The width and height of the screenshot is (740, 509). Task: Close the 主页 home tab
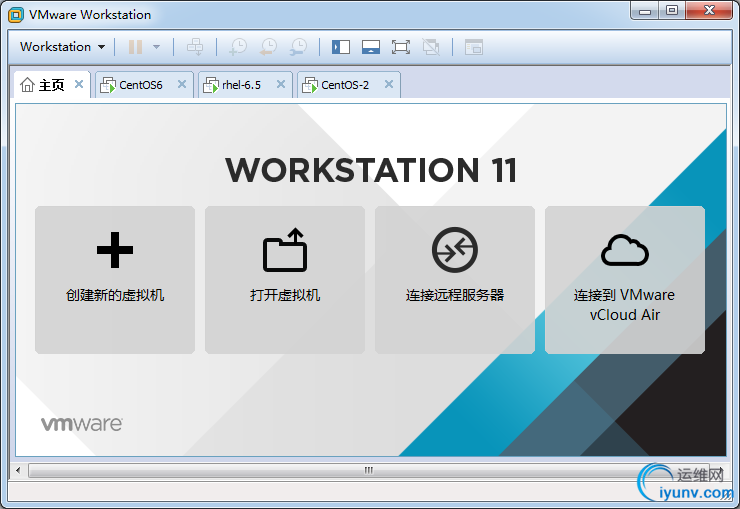[79, 84]
